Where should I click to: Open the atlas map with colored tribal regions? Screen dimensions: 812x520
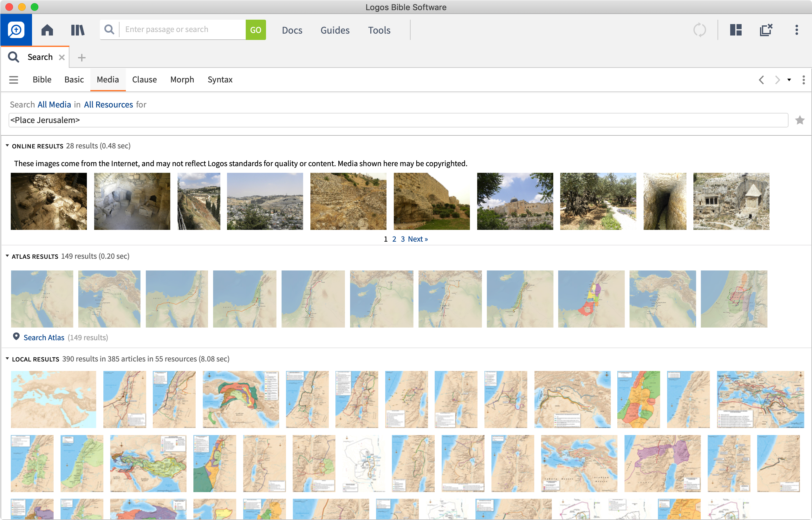(x=591, y=299)
